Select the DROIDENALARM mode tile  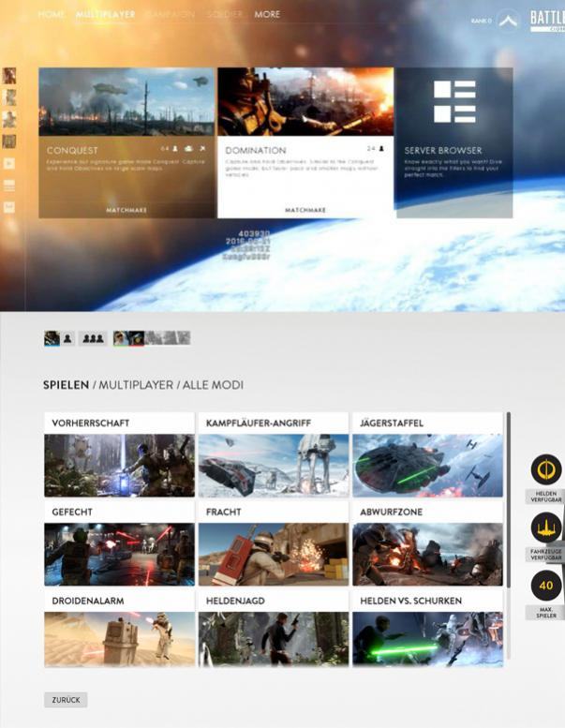(x=119, y=629)
